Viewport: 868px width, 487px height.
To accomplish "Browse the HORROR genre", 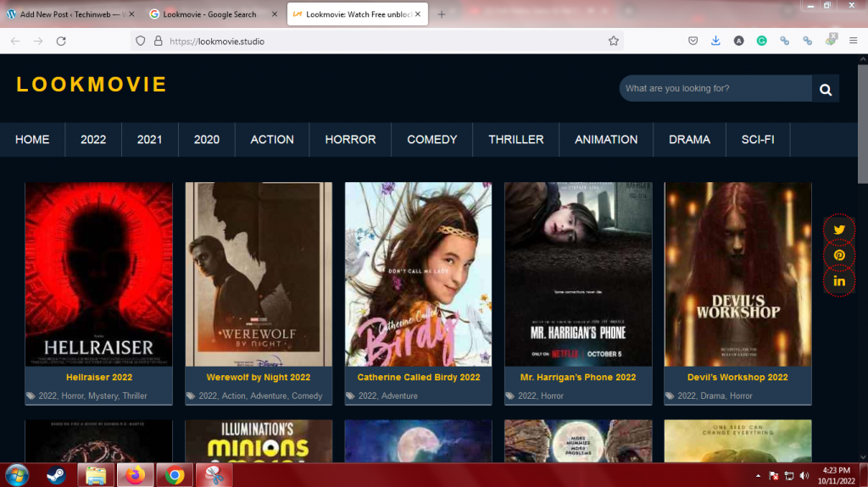I will 350,140.
